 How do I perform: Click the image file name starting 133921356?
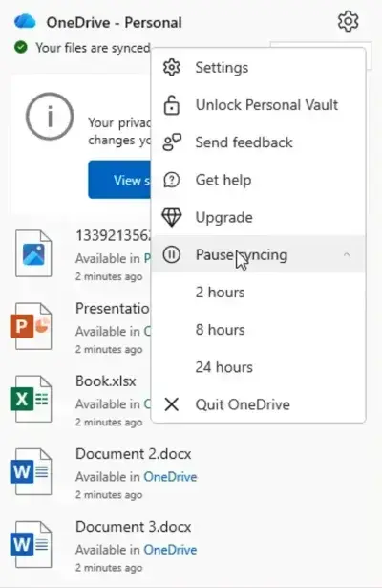(x=113, y=236)
